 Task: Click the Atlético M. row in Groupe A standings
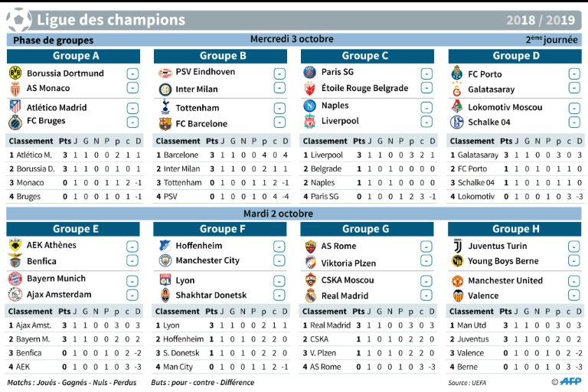[74, 155]
